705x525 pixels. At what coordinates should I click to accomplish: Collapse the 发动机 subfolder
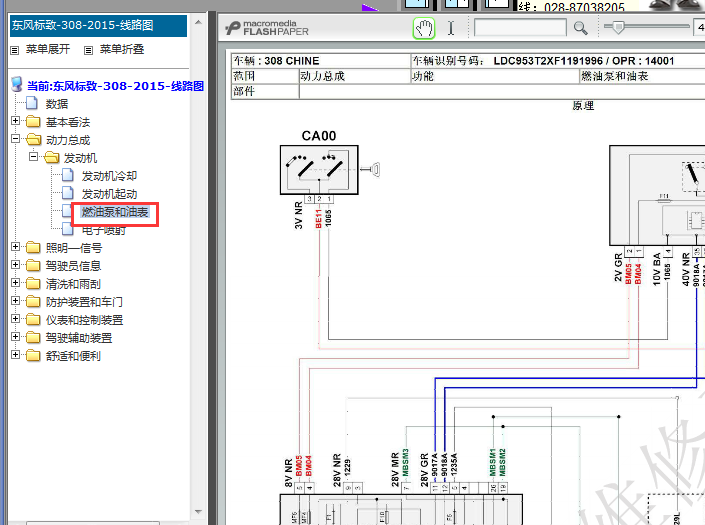click(x=33, y=157)
